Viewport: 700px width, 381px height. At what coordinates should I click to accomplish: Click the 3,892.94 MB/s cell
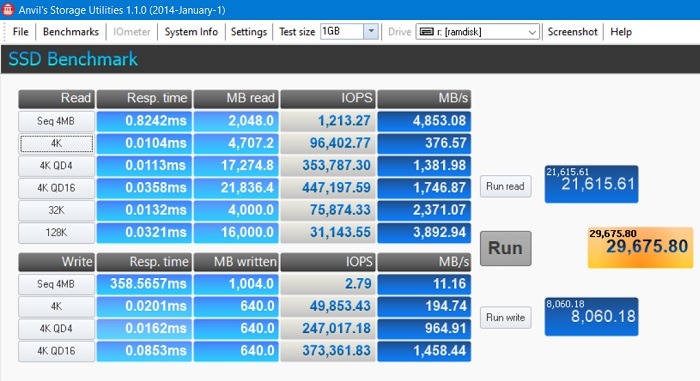pyautogui.click(x=424, y=233)
